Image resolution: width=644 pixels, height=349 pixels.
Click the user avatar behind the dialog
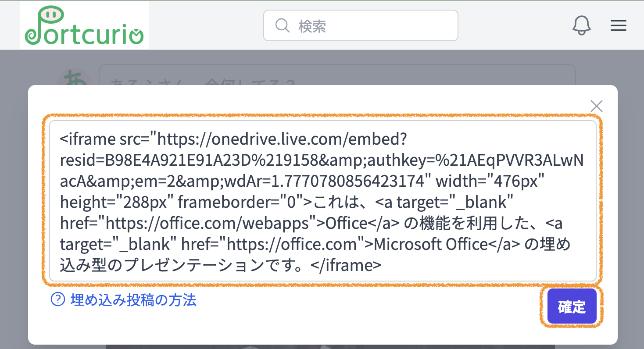coord(74,77)
